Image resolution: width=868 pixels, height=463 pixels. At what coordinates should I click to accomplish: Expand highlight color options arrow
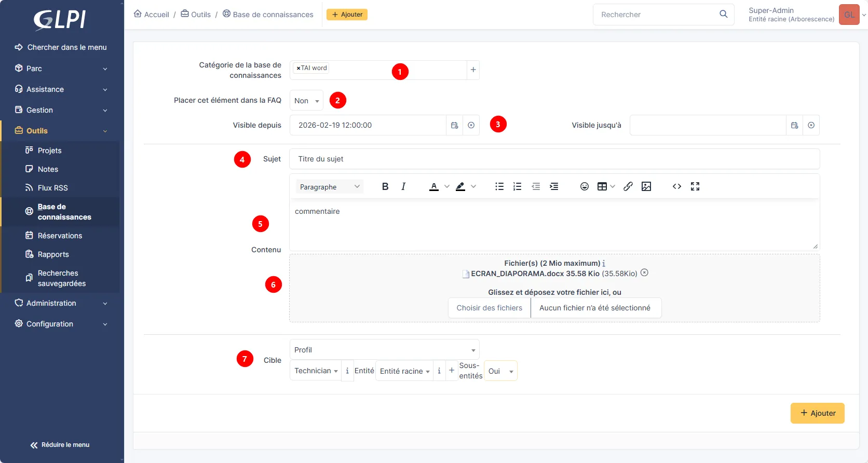point(473,186)
